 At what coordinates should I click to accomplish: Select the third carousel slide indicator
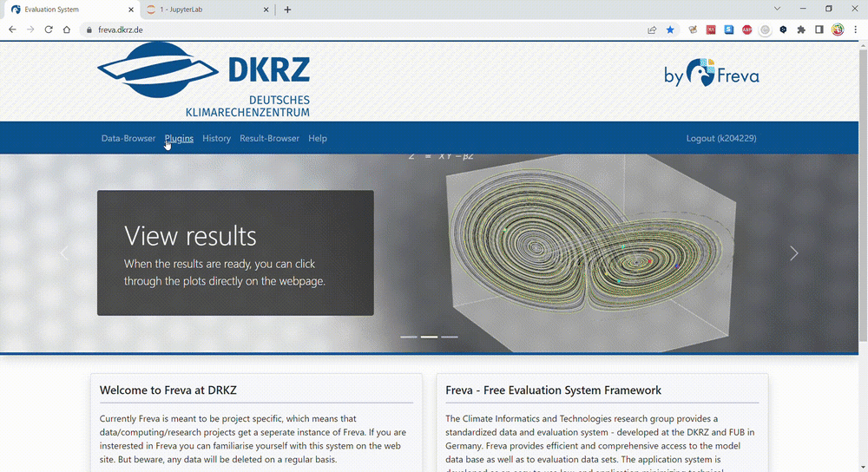click(x=450, y=337)
